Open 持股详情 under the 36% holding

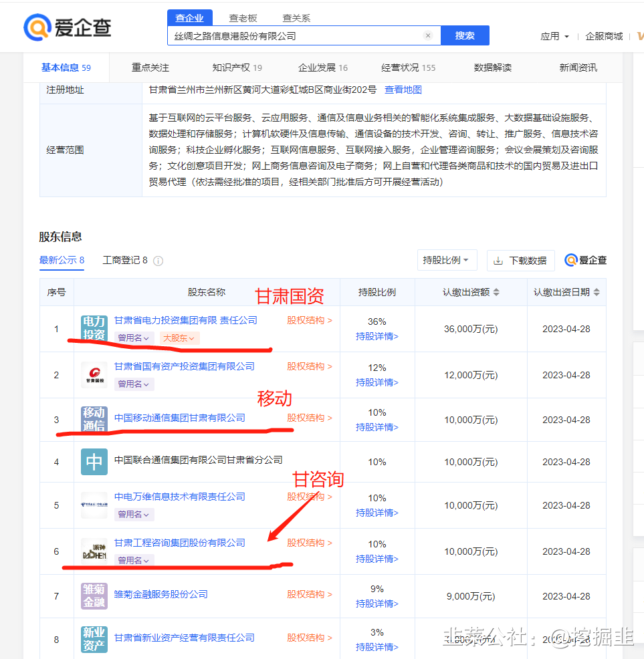[377, 336]
